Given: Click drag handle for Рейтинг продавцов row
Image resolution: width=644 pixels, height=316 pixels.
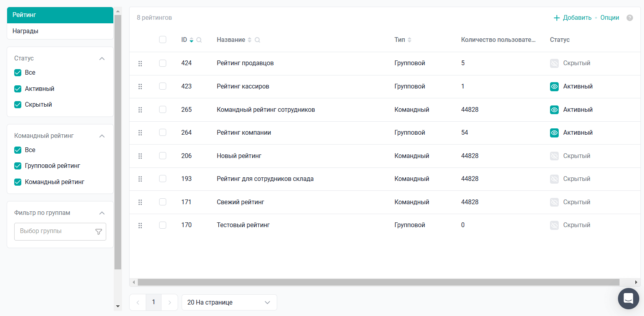Looking at the screenshot, I should [x=140, y=64].
